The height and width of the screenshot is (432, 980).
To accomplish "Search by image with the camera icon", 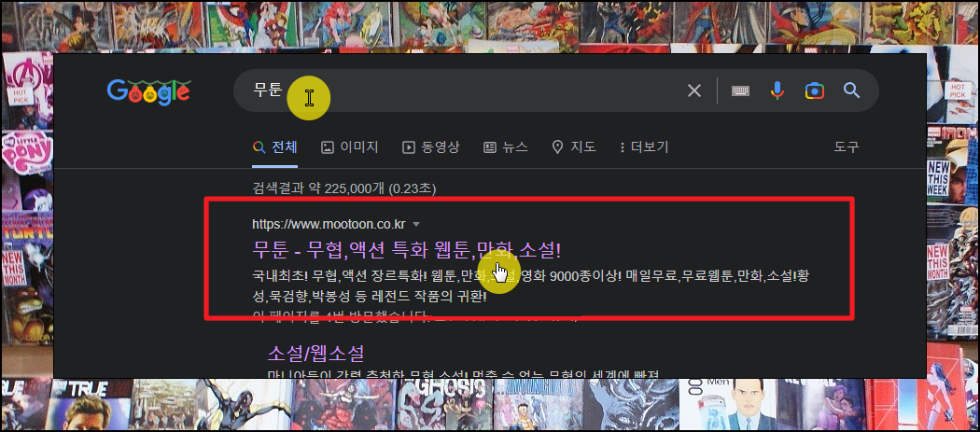I will 815,91.
